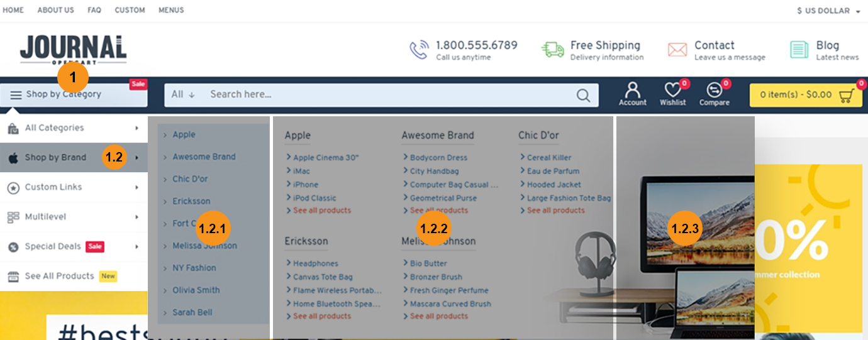Click the Shop by Category hamburger icon
Image resolution: width=868 pixels, height=340 pixels.
click(x=16, y=94)
